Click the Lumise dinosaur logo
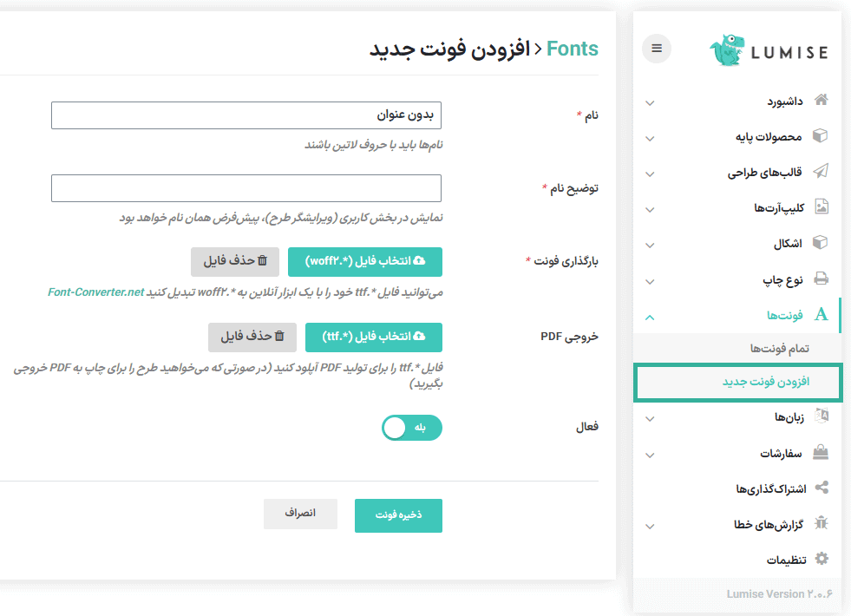The height and width of the screenshot is (616, 851). coord(727,50)
